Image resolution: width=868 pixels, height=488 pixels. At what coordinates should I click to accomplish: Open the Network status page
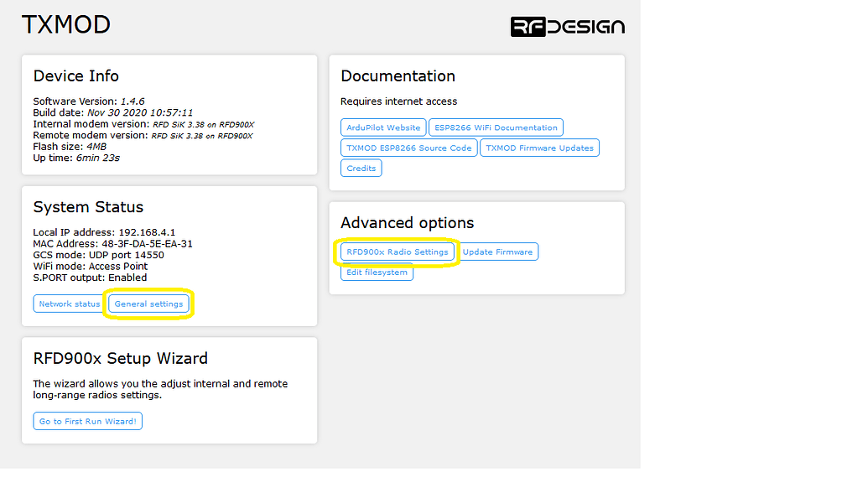[x=70, y=304]
